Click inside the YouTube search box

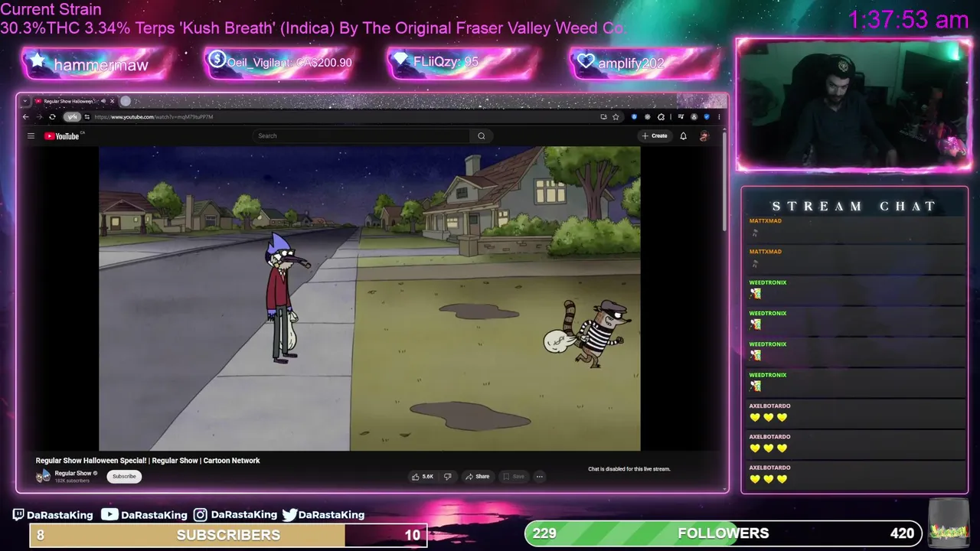point(361,135)
